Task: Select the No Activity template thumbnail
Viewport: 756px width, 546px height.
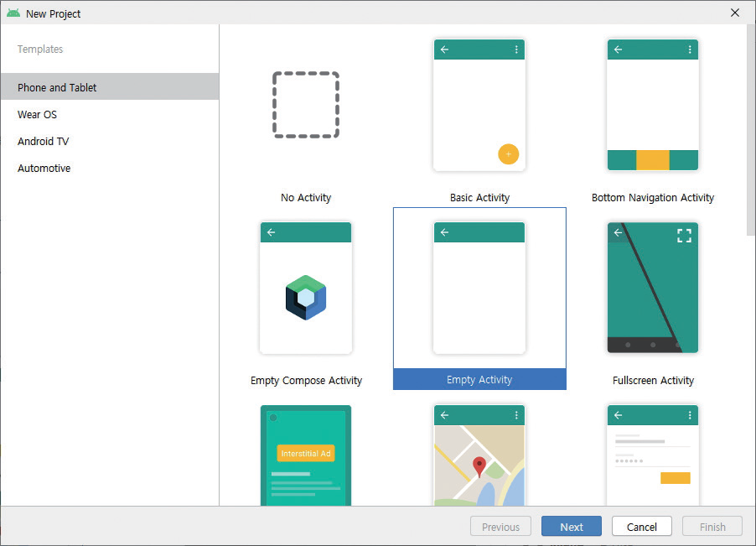Action: pyautogui.click(x=306, y=105)
